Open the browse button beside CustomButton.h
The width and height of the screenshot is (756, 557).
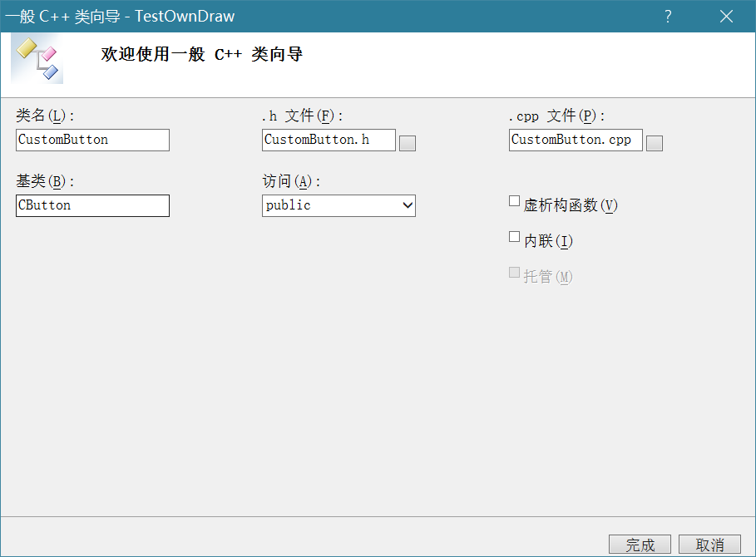coord(408,143)
